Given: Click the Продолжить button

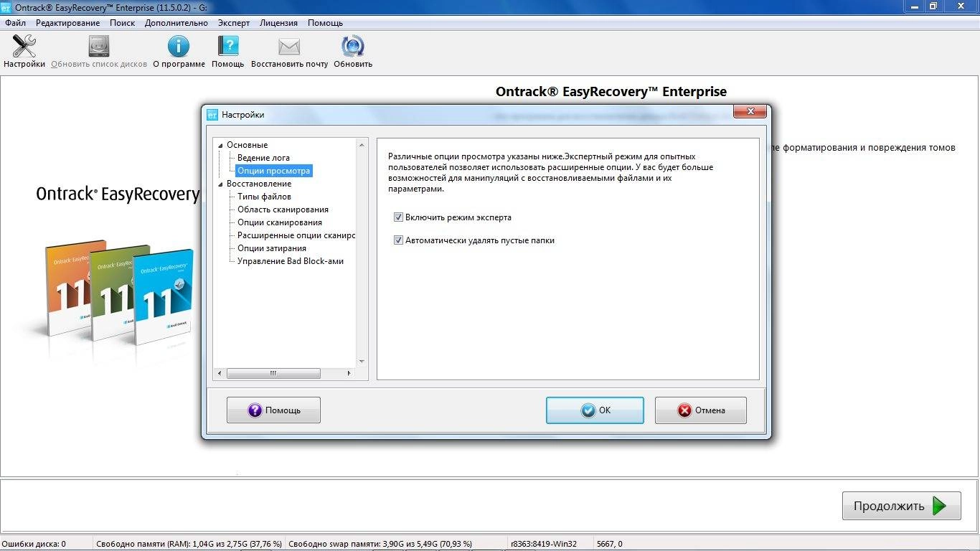Looking at the screenshot, I should [902, 506].
